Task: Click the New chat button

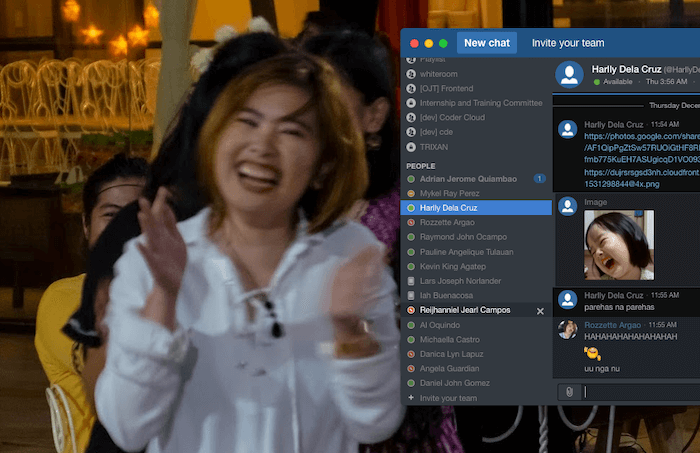Action: coord(487,43)
